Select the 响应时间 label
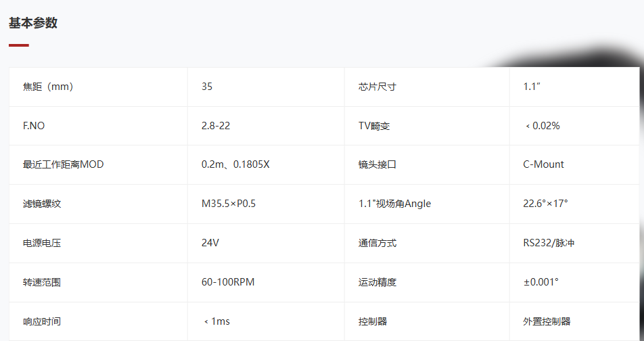The image size is (644, 341). [x=42, y=321]
